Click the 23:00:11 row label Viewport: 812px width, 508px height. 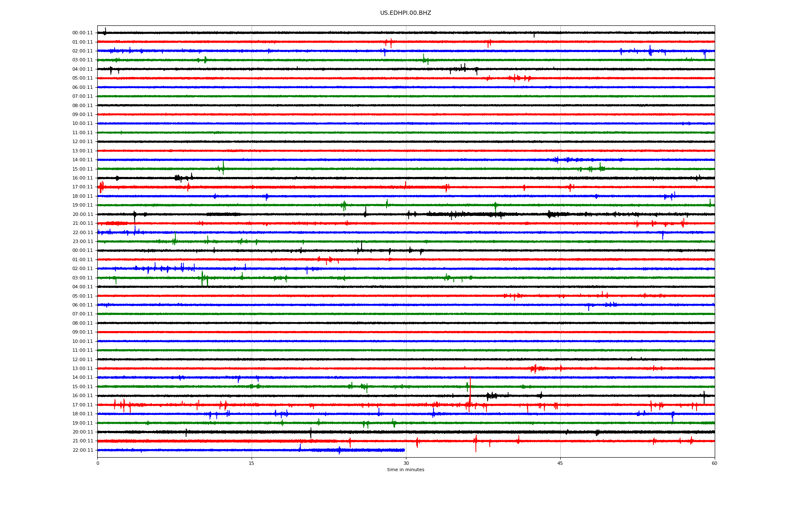[x=82, y=242]
